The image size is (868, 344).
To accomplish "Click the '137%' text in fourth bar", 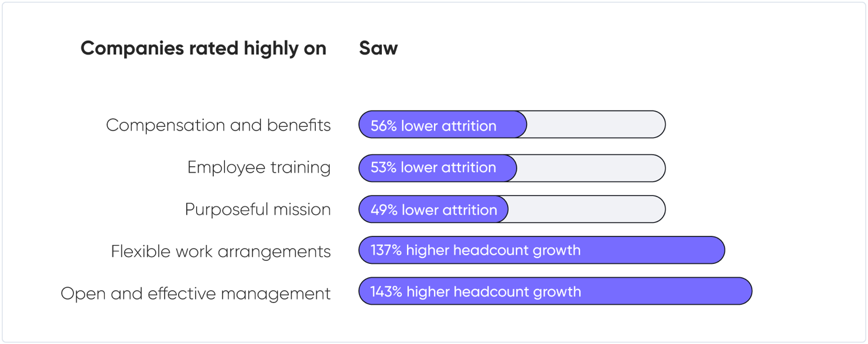I will 386,250.
